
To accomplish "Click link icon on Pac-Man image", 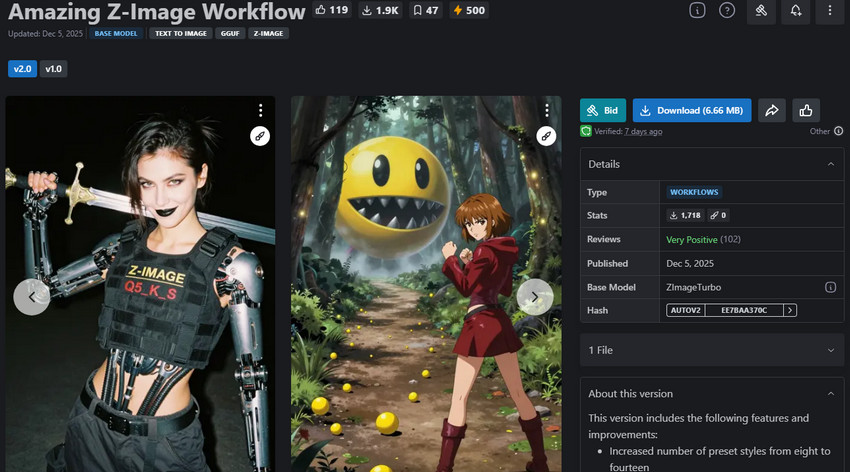I will 545,136.
